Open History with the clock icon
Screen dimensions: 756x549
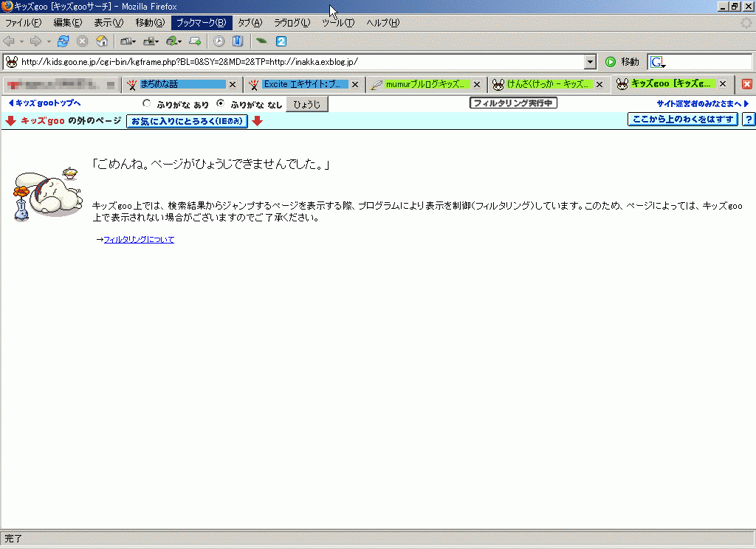click(219, 41)
